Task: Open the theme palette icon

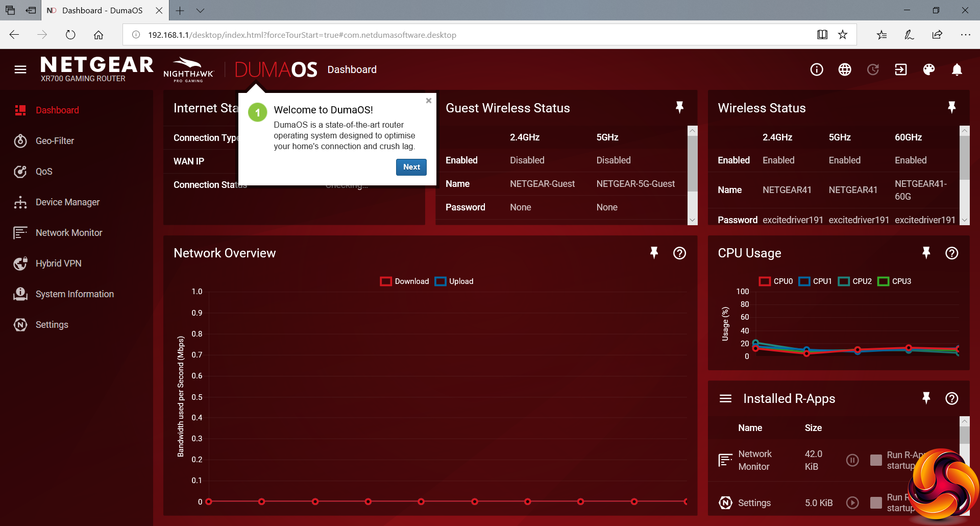Action: pos(929,69)
